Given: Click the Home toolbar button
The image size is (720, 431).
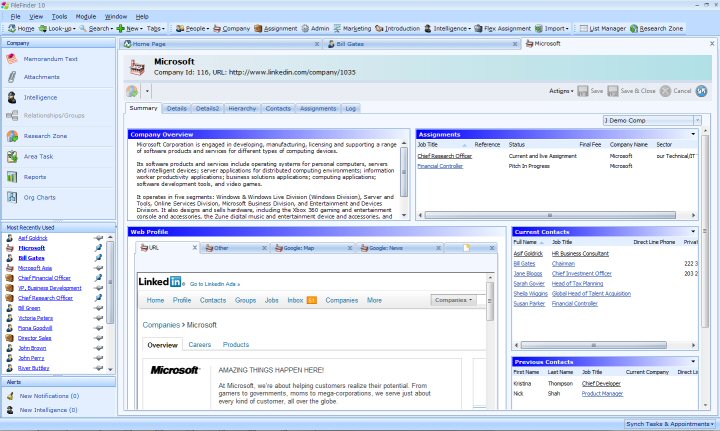Looking at the screenshot, I should (21, 28).
